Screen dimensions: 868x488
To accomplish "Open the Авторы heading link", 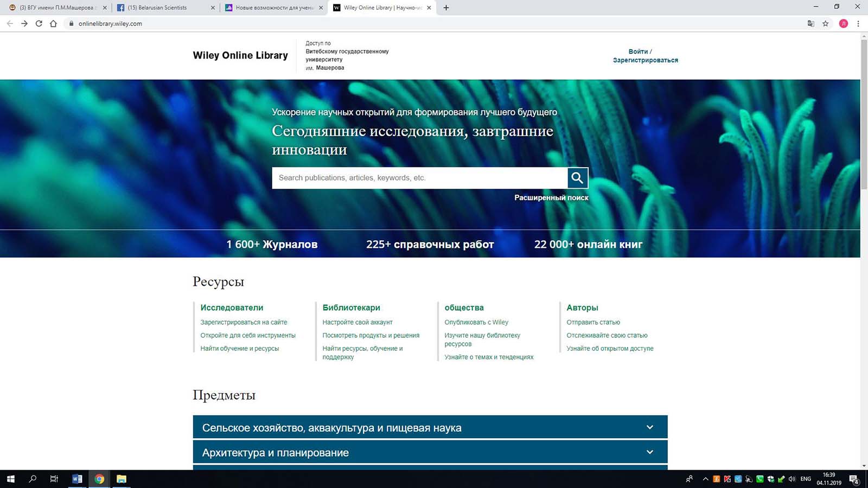I will pos(582,307).
